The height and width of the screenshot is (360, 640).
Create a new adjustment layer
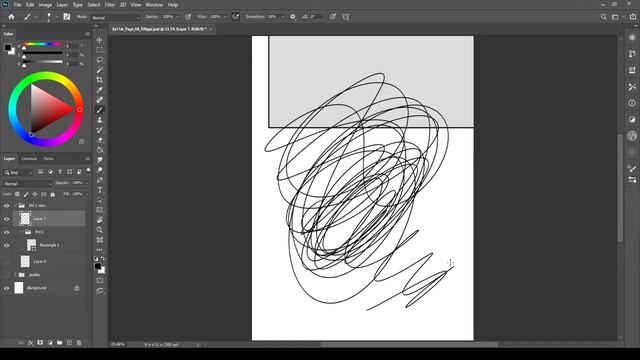(x=50, y=343)
